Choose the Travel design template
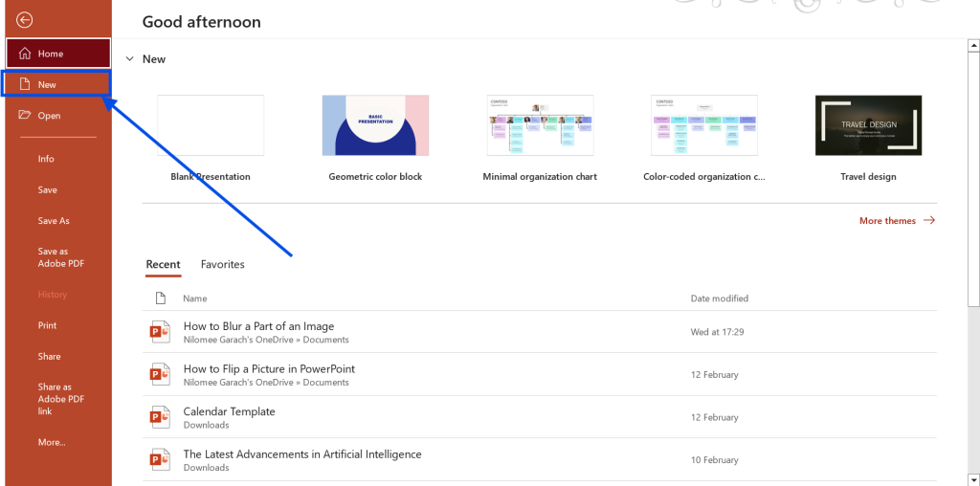980x486 pixels. point(868,125)
